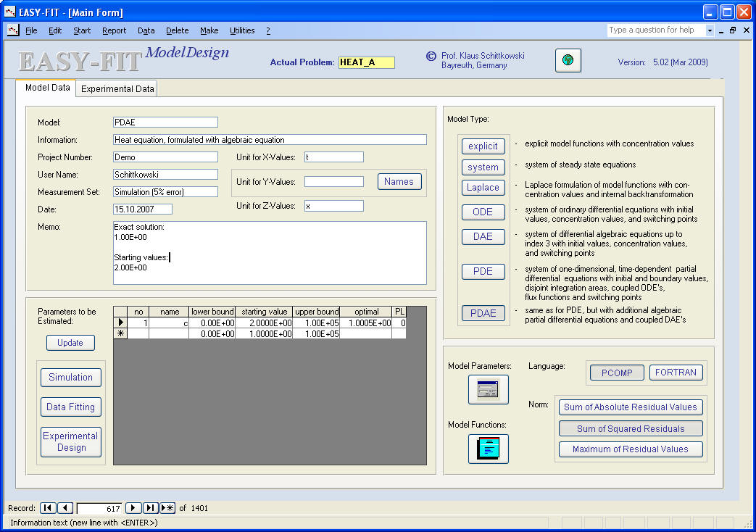
Task: Select row one in parameters table
Action: pos(120,323)
